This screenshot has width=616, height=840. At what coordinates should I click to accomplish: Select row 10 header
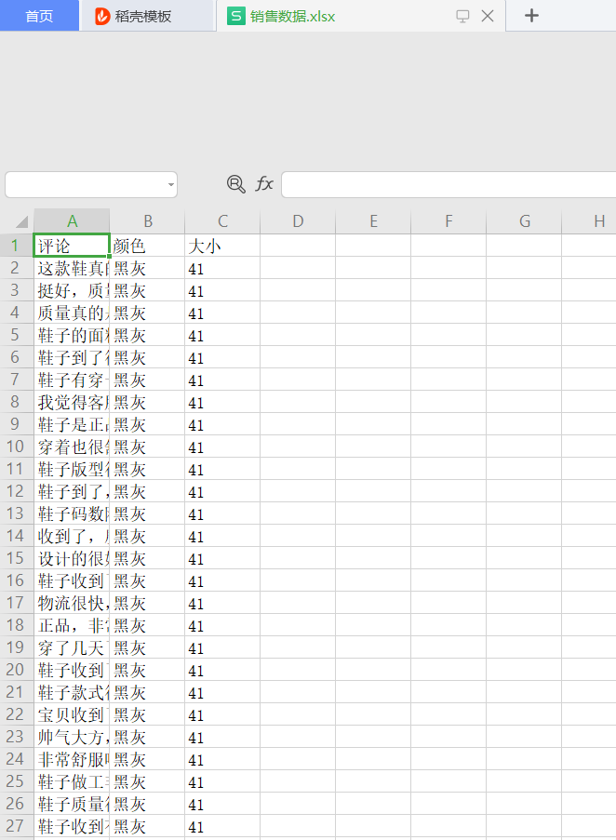coord(16,447)
